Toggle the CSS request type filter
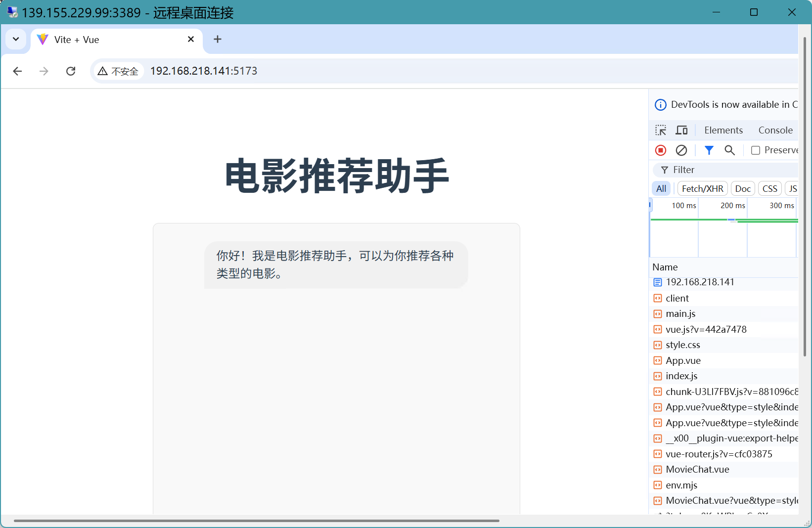This screenshot has width=812, height=528. 769,188
